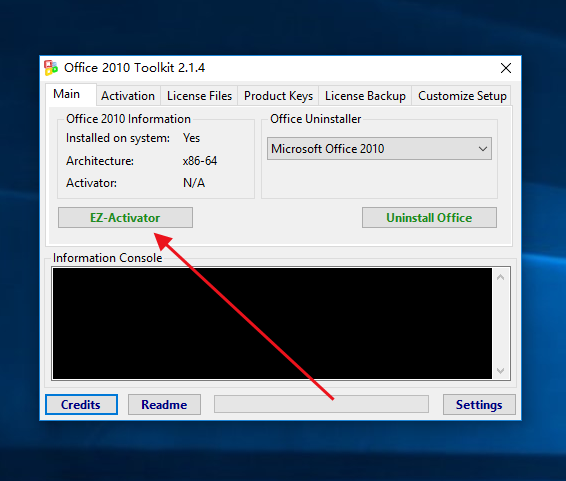Open the Activation tab
The width and height of the screenshot is (566, 481).
tap(128, 96)
